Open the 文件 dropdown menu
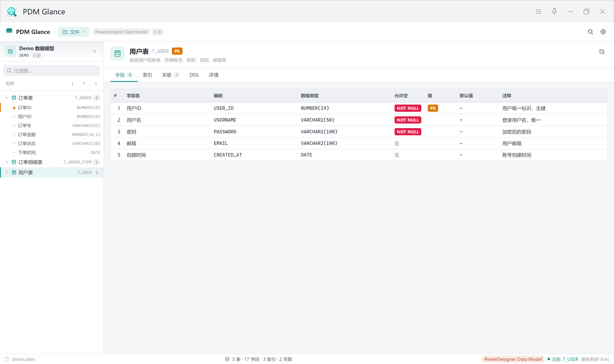This screenshot has height=364, width=614. tap(74, 32)
